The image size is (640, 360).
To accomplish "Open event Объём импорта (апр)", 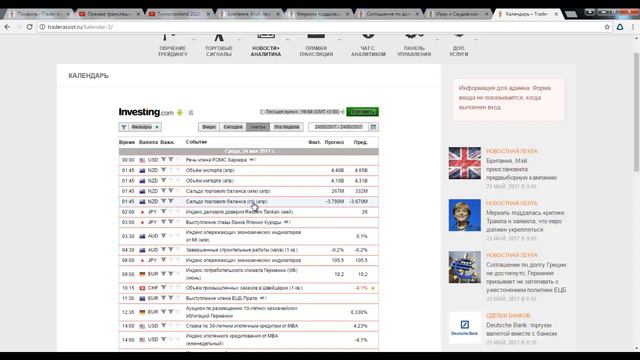I will click(209, 180).
